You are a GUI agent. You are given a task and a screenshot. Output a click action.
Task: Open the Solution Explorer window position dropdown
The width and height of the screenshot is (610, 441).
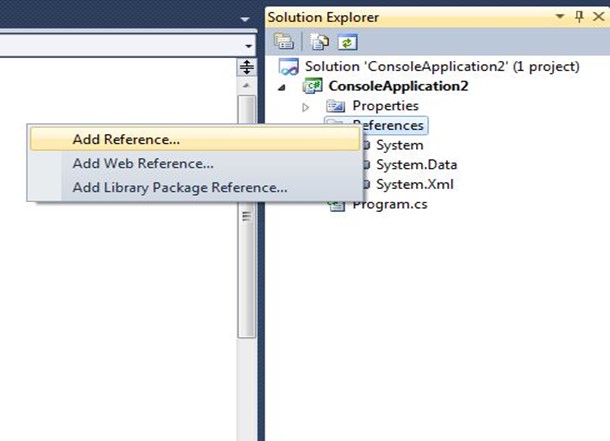[559, 16]
